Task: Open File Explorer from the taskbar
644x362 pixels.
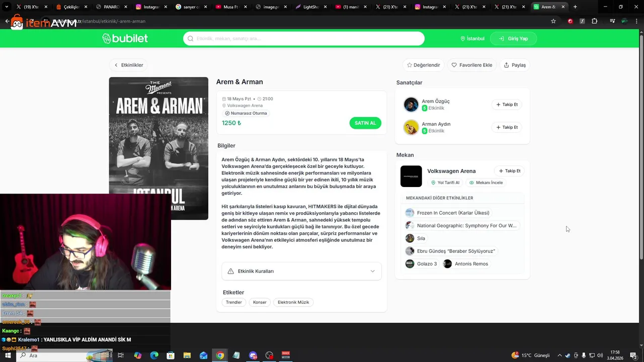Action: pos(187,355)
